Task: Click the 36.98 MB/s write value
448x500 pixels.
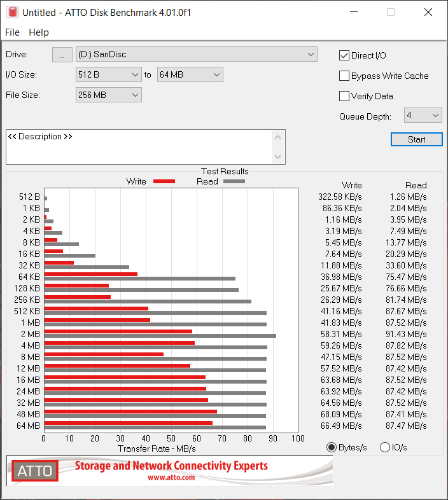Action: (x=341, y=277)
